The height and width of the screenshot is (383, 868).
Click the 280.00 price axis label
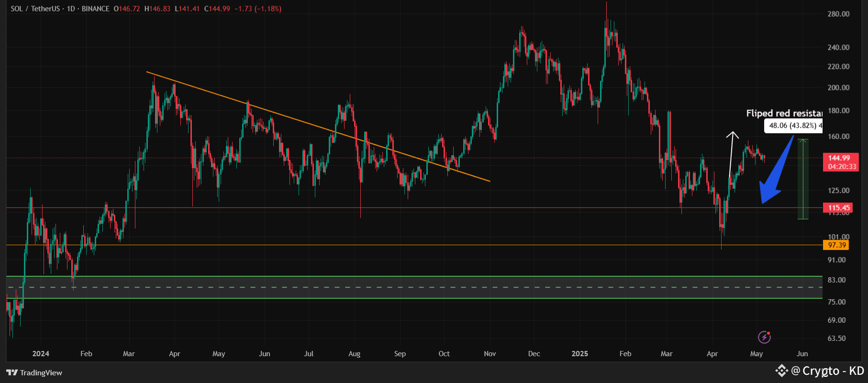tap(838, 14)
